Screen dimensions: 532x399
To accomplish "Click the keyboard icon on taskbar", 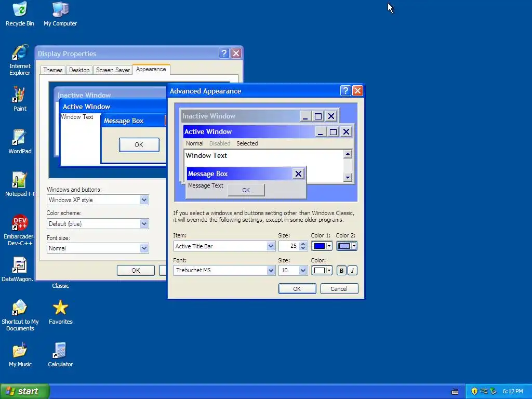I will [455, 392].
